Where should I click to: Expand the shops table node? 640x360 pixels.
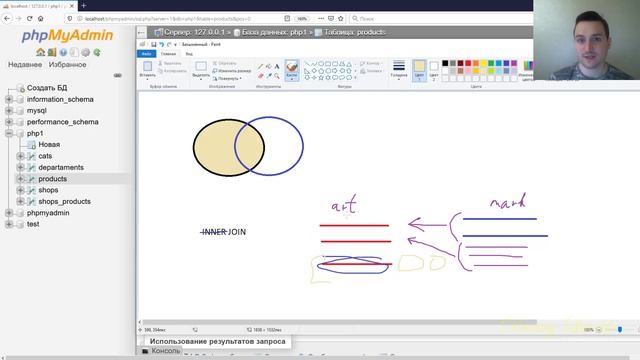click(x=20, y=190)
